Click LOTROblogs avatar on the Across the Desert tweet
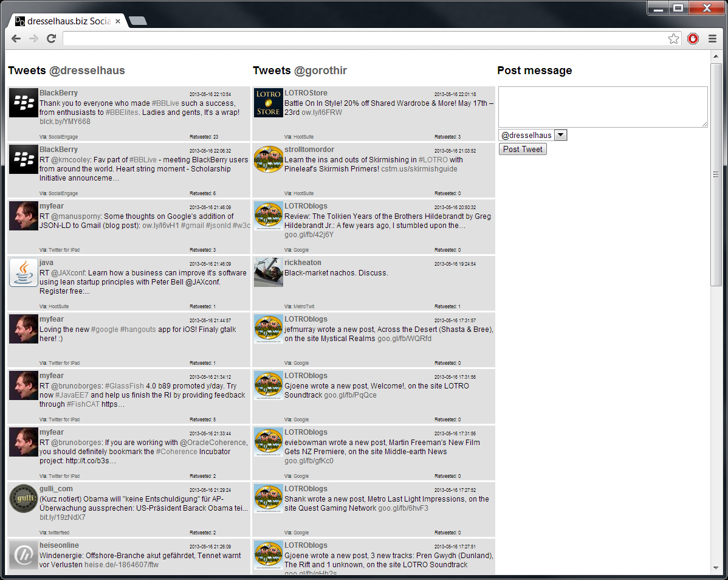The width and height of the screenshot is (728, 580). click(x=269, y=329)
